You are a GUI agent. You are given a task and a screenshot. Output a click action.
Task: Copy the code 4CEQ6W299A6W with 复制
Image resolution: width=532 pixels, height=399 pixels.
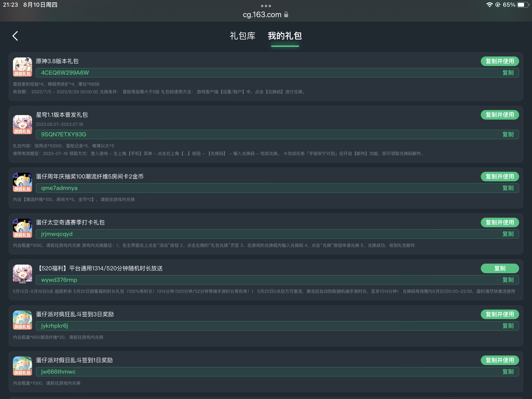tap(508, 73)
